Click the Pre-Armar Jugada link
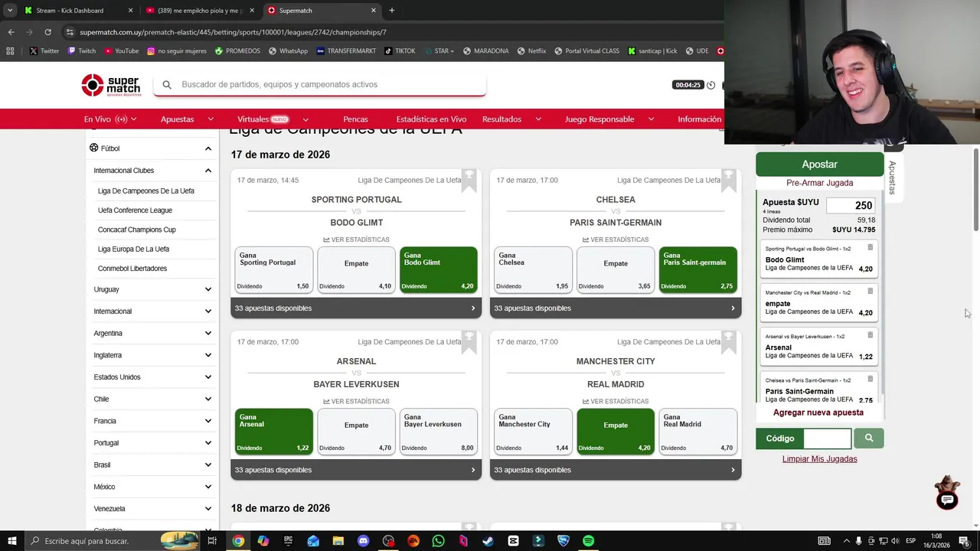Viewport: 980px width, 551px height. tap(819, 183)
